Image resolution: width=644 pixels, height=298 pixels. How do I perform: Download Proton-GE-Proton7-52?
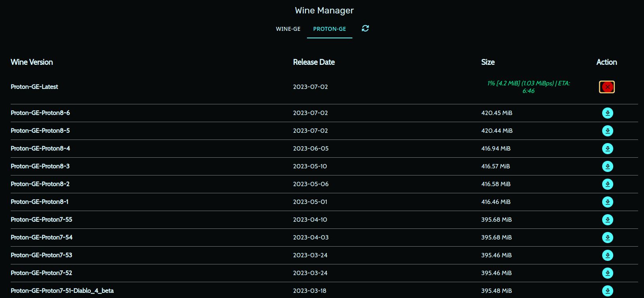[x=607, y=273]
